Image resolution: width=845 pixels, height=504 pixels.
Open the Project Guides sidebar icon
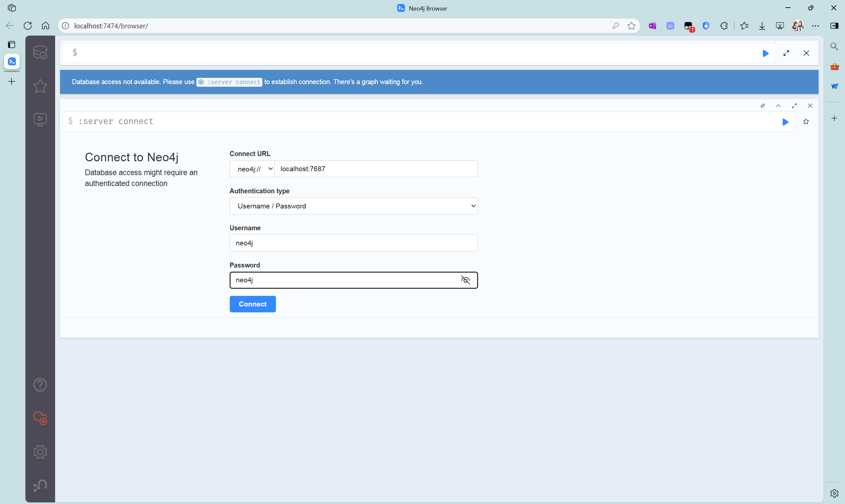pyautogui.click(x=40, y=119)
